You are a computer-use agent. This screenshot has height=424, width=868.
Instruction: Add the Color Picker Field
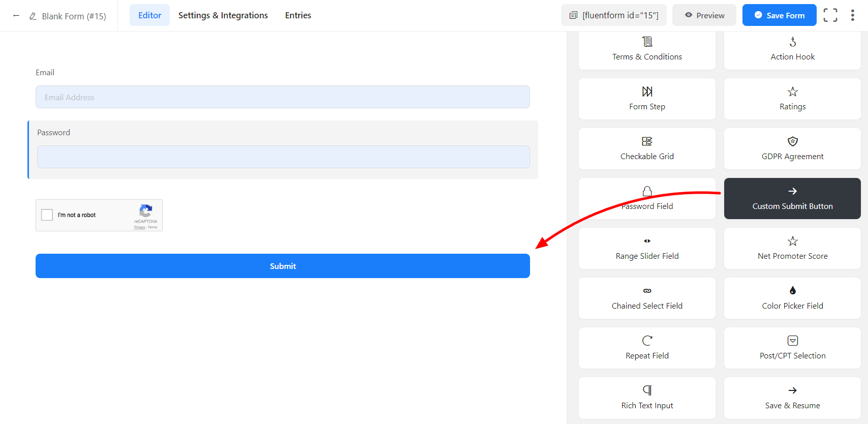[792, 298]
